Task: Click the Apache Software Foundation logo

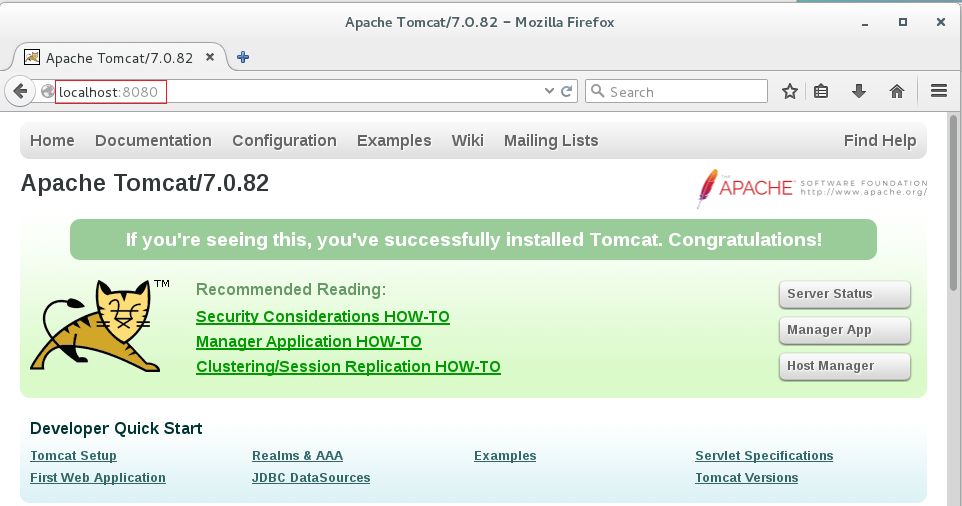Action: [x=812, y=188]
